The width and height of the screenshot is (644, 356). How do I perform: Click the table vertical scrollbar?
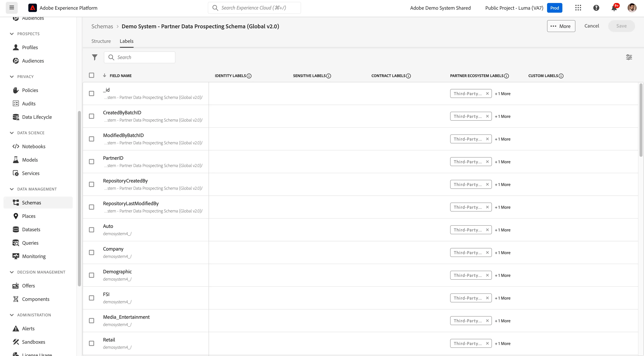pos(641,120)
